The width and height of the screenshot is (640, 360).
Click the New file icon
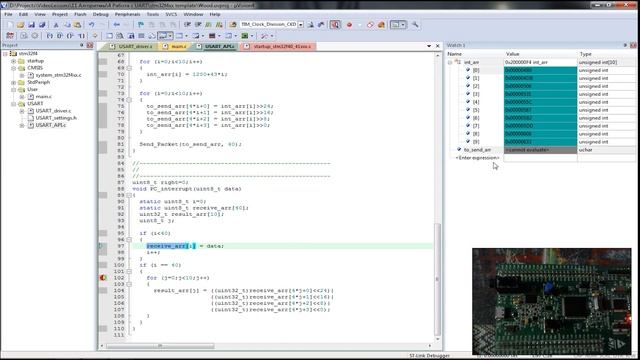pyautogui.click(x=10, y=25)
